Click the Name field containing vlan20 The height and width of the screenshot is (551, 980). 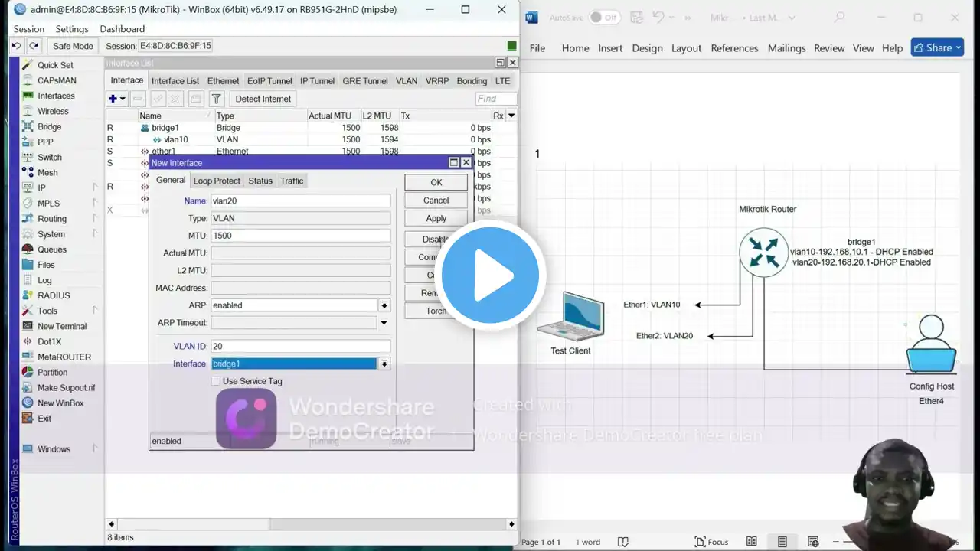(300, 201)
